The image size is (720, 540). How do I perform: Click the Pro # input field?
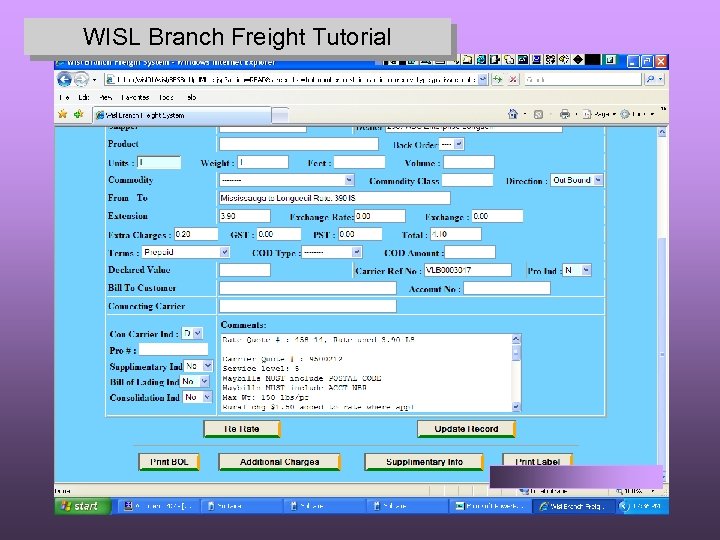tap(173, 349)
